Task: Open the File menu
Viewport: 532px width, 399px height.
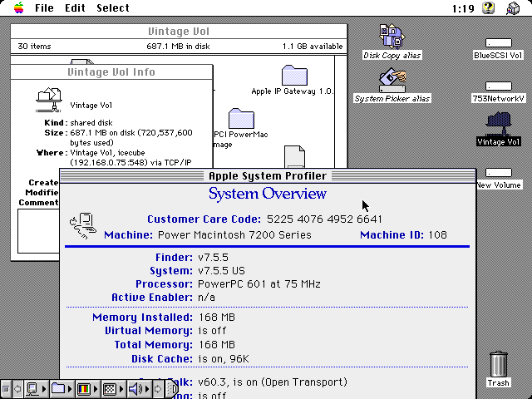Action: point(44,8)
